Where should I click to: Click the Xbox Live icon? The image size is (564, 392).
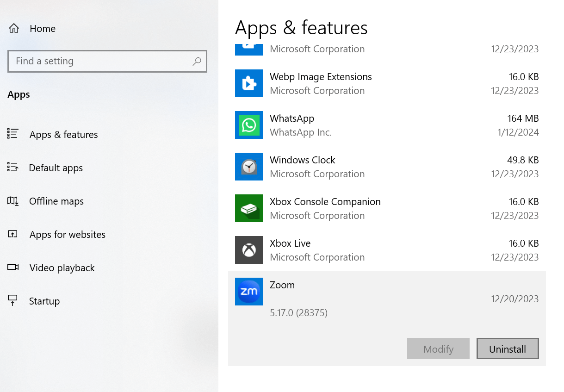click(x=248, y=250)
